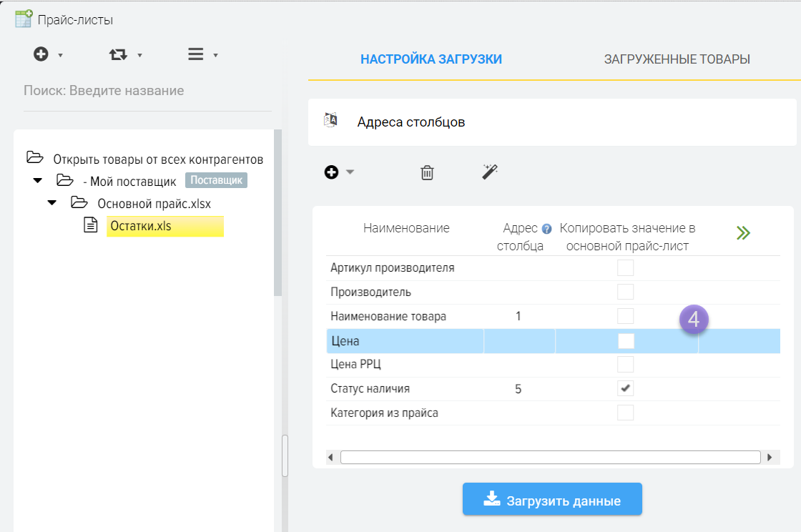The height and width of the screenshot is (532, 801).
Task: Click the Прайс-листы table icon
Action: click(23, 19)
